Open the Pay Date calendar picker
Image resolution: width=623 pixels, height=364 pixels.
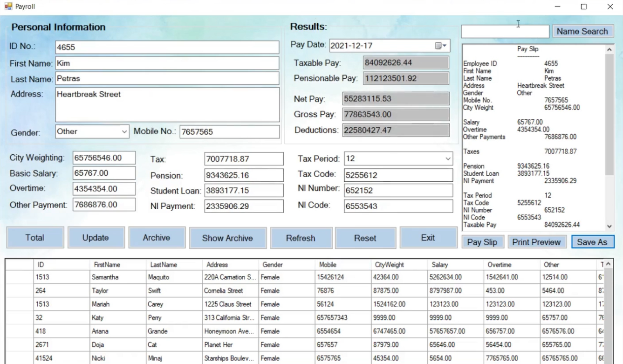coord(440,46)
